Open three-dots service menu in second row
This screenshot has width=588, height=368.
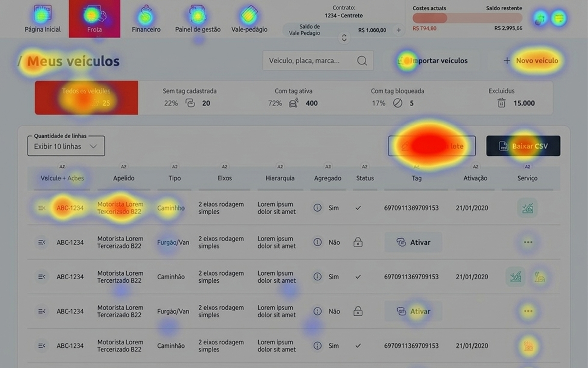tap(528, 242)
